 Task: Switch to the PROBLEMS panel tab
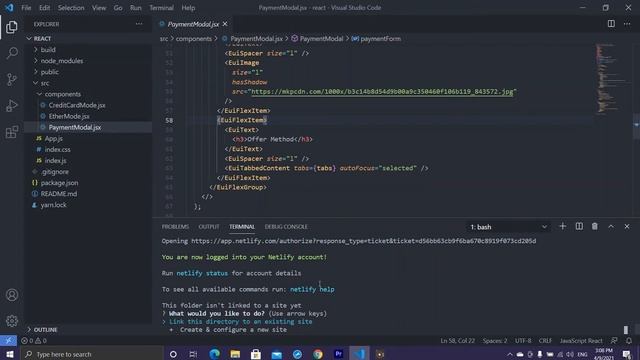point(175,227)
